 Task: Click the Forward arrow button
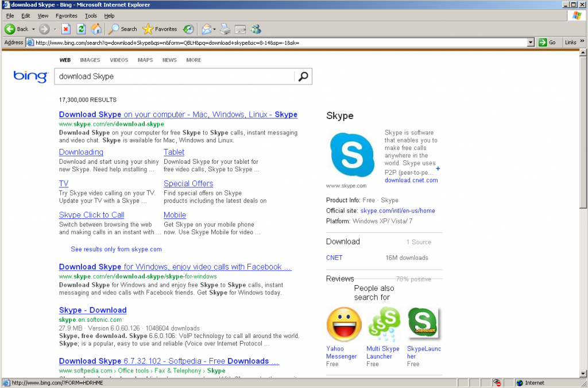(44, 29)
